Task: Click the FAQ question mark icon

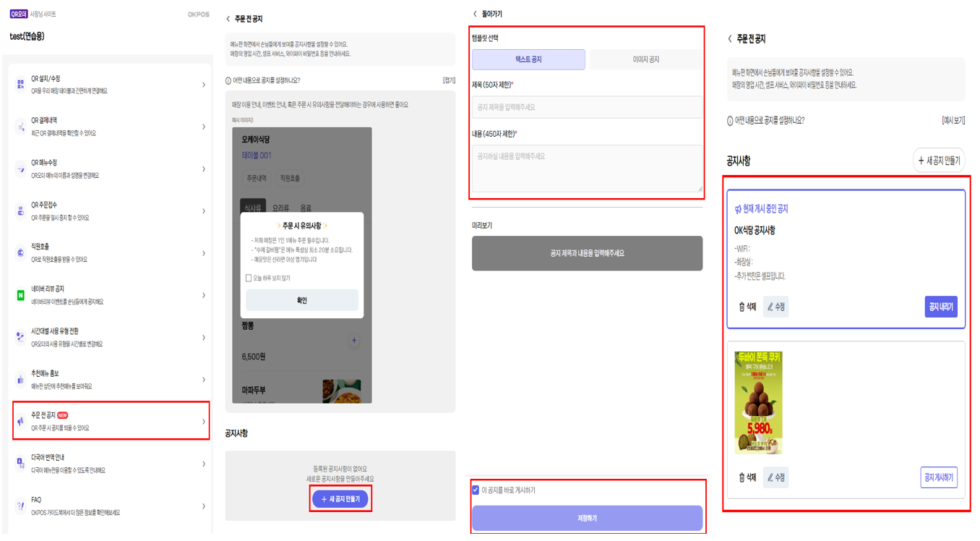Action: (20, 506)
